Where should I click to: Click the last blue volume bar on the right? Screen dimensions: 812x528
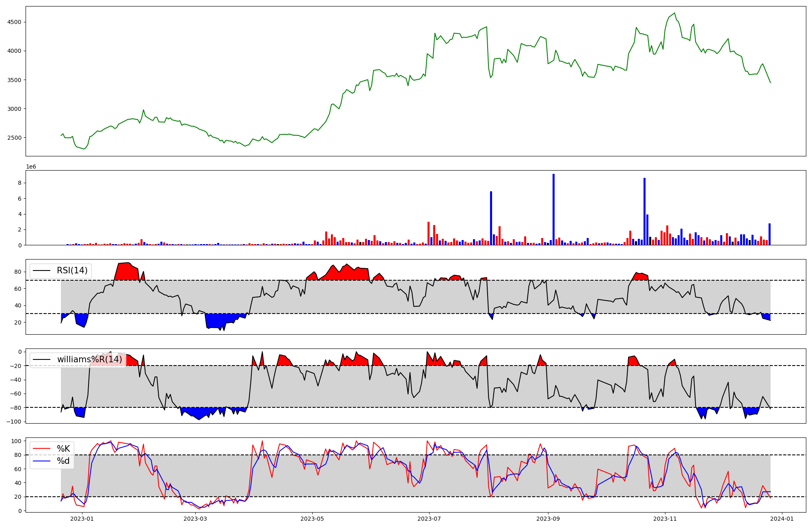pyautogui.click(x=769, y=234)
